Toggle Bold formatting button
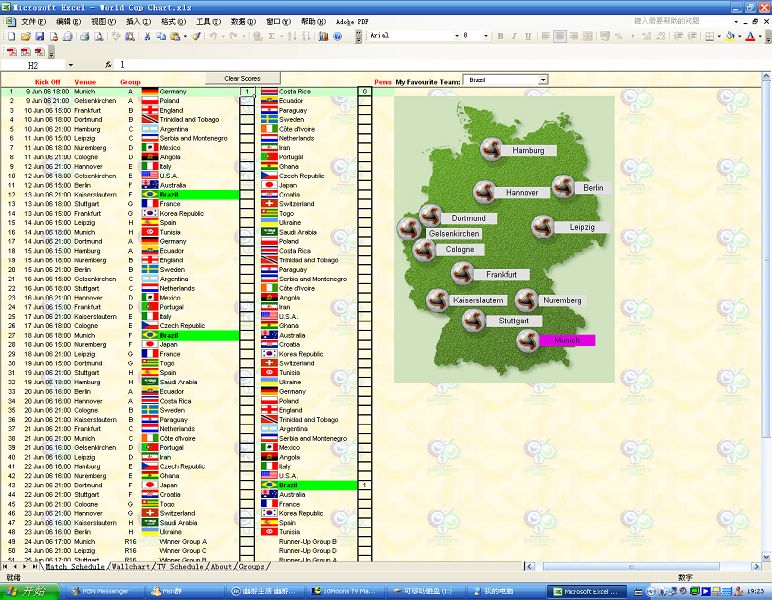 tap(500, 36)
